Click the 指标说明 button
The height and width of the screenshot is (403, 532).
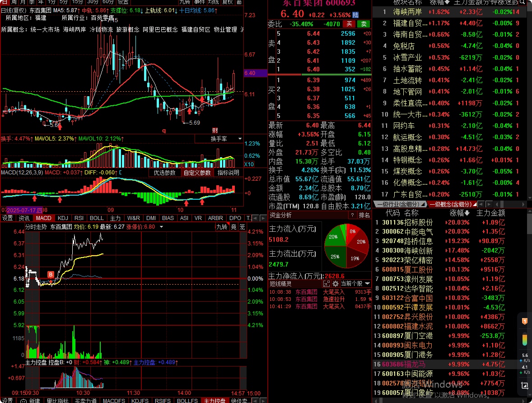229,173
